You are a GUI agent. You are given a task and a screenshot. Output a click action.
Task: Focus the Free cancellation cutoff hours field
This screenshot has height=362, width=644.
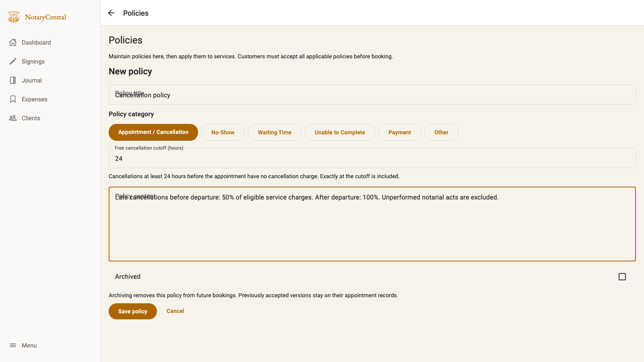372,158
